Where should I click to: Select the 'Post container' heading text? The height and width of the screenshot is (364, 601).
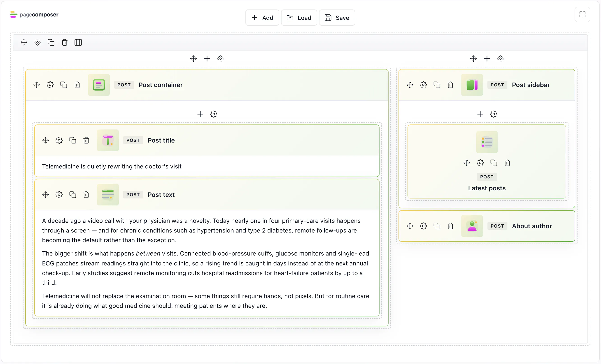pyautogui.click(x=161, y=85)
